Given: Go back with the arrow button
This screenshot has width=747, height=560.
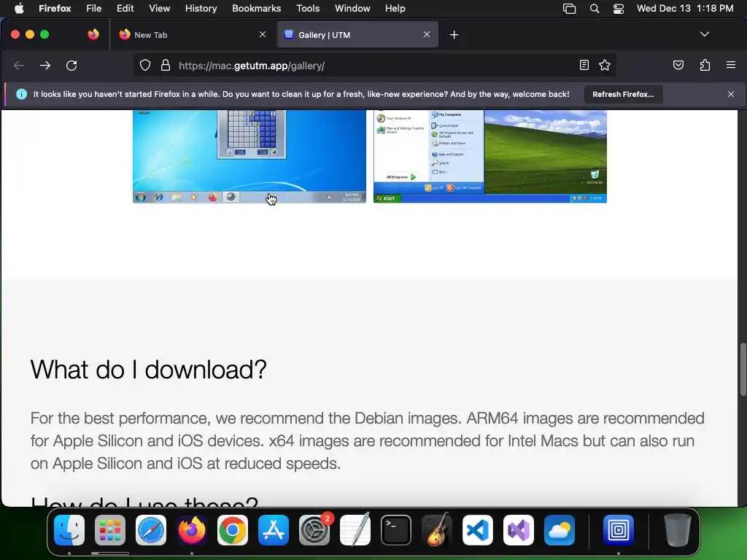Looking at the screenshot, I should click(x=19, y=66).
